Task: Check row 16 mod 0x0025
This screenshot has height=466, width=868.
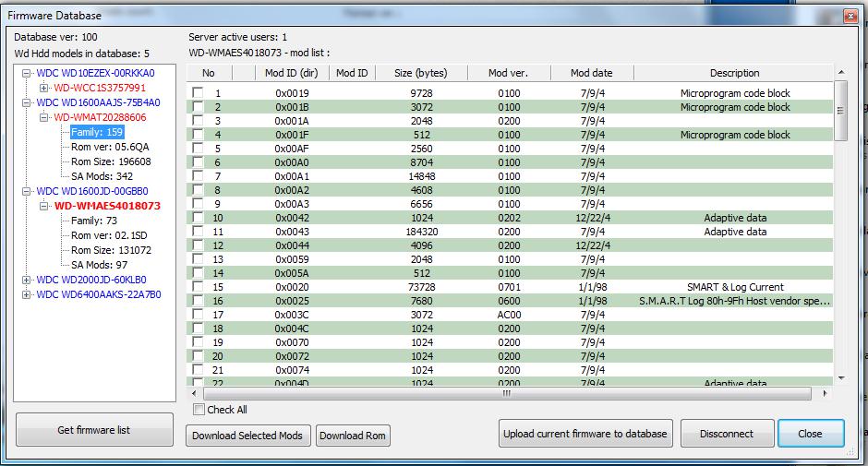Action: coord(198,300)
